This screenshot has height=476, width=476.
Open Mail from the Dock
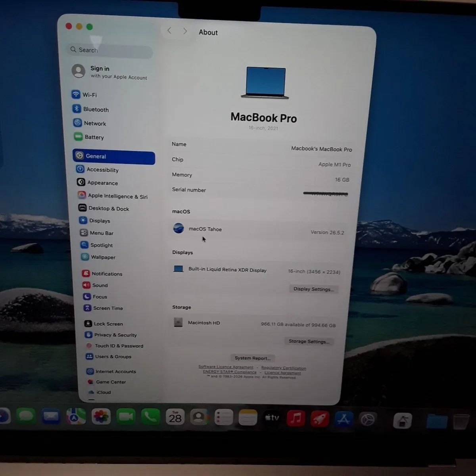51,416
